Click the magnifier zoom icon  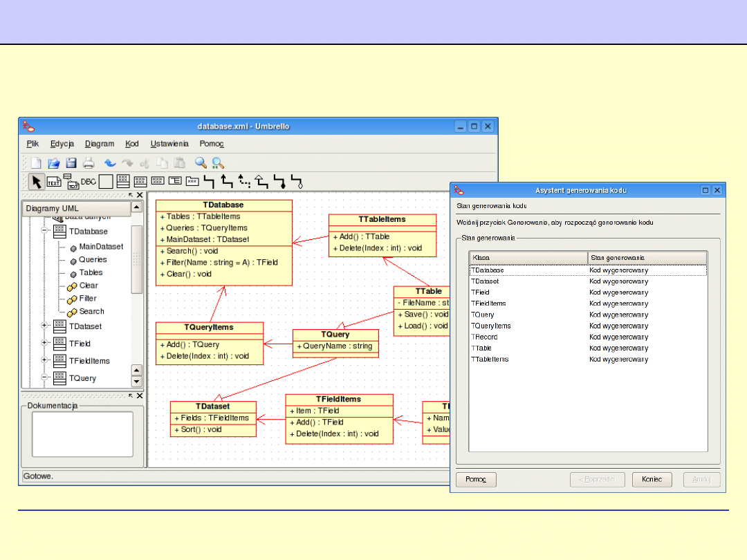pos(201,163)
